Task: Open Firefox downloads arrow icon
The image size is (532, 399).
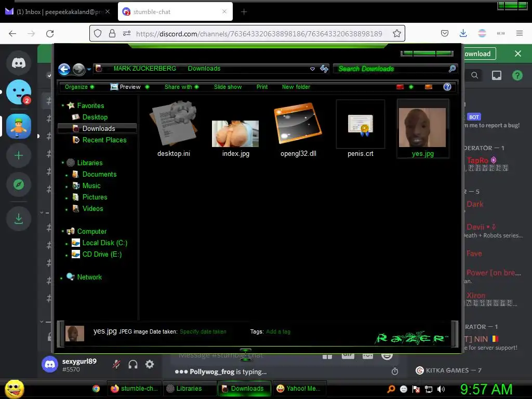Action: [x=463, y=33]
